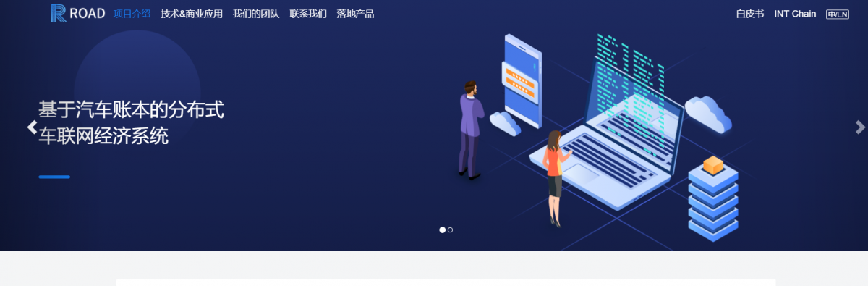Click the ROAD logo icon
Screen dimensions: 868x286
(59, 13)
